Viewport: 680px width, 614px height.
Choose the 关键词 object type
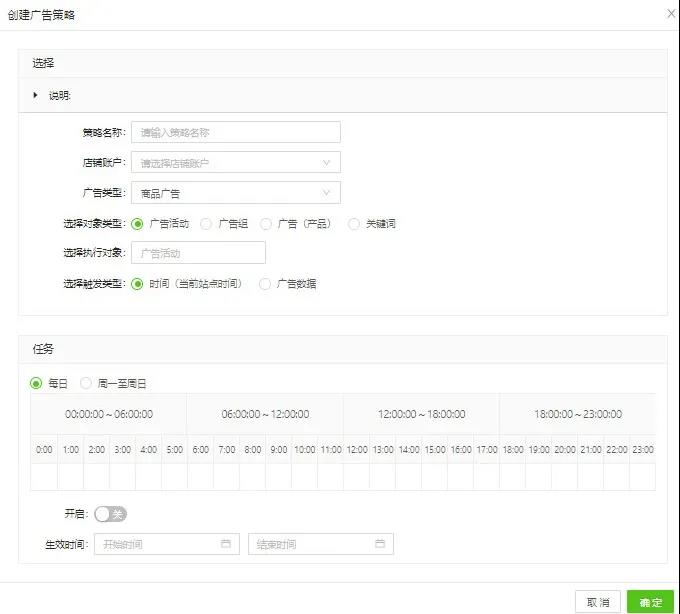pos(354,224)
